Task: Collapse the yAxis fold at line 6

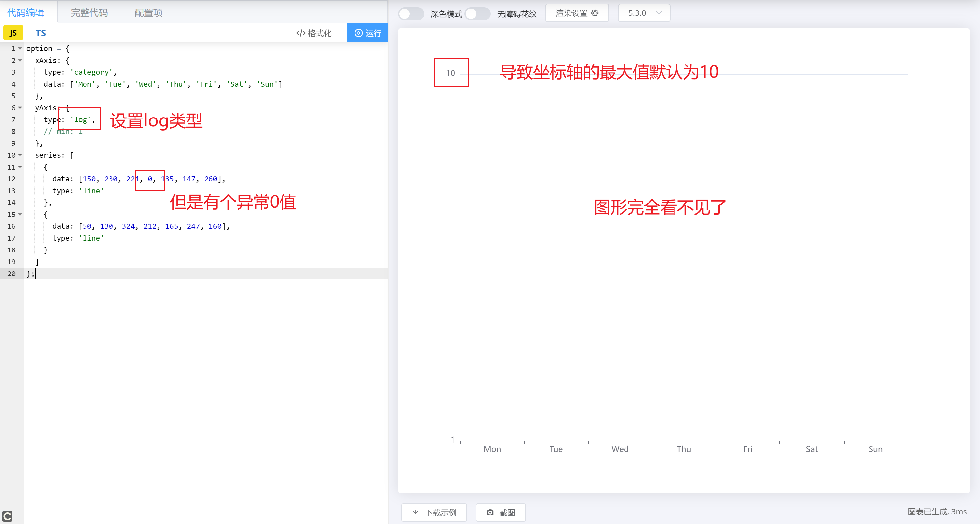Action: coord(20,108)
